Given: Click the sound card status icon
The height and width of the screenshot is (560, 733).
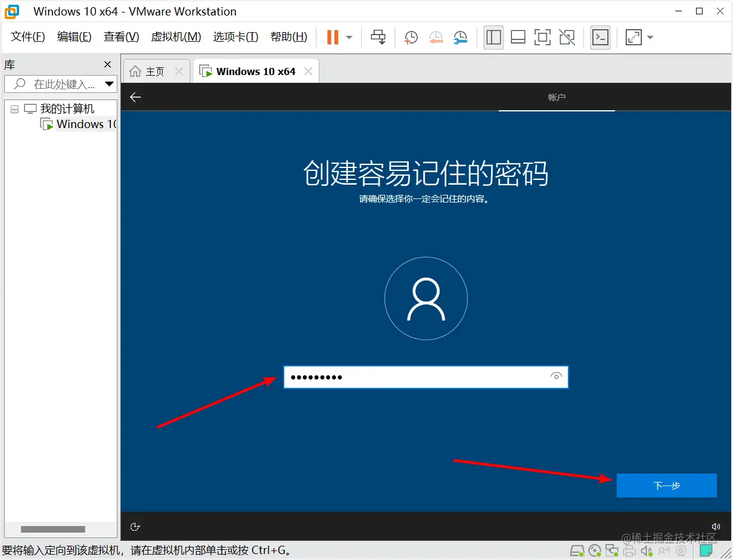Looking at the screenshot, I should pos(647,550).
